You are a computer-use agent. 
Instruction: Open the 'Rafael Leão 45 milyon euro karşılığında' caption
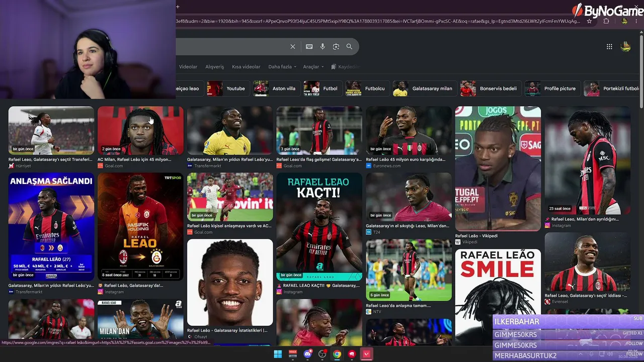click(x=406, y=159)
